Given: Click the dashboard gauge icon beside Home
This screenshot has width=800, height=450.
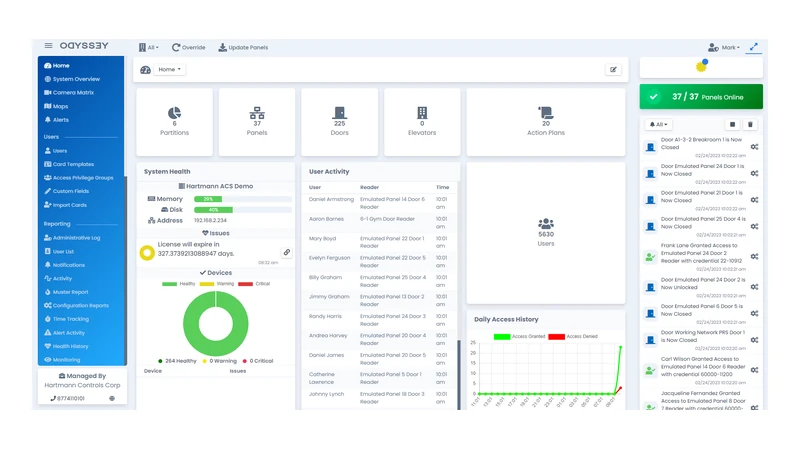Looking at the screenshot, I should (145, 70).
